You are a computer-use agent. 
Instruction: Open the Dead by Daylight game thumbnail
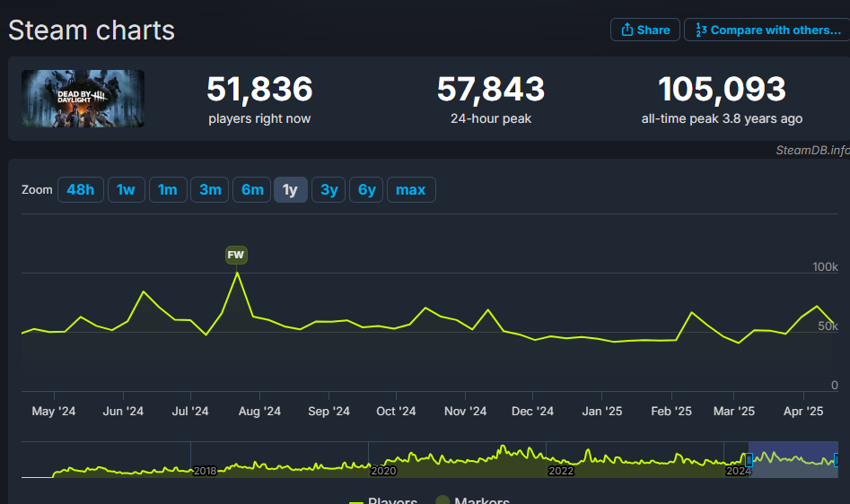point(83,99)
